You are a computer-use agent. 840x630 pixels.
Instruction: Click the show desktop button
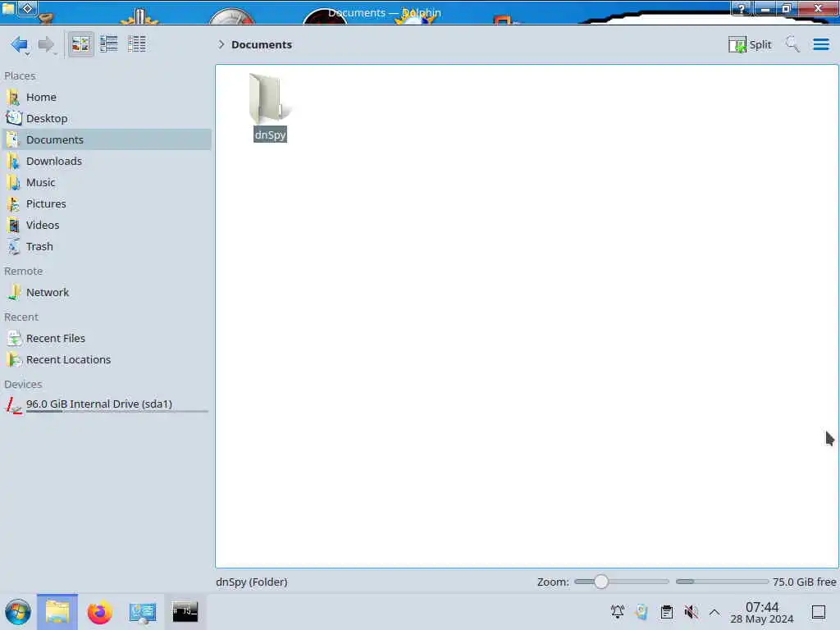[819, 612]
